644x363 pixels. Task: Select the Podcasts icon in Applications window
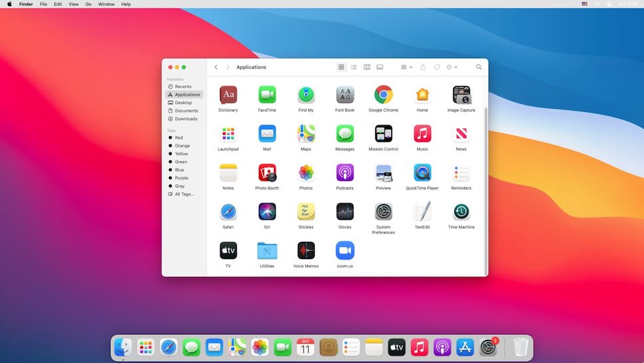(345, 173)
